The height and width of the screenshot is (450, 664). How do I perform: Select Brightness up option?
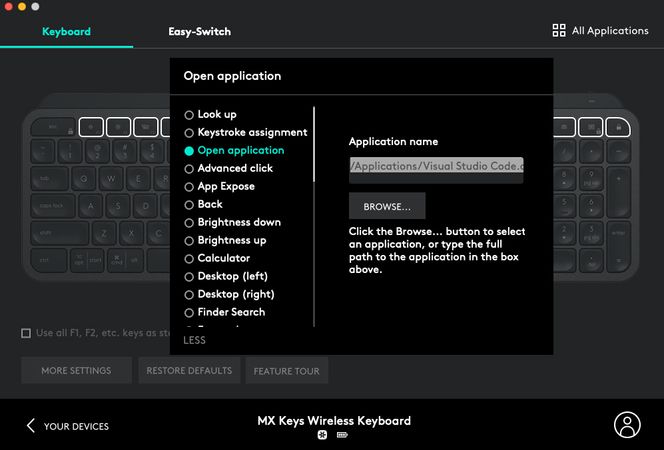pos(225,240)
